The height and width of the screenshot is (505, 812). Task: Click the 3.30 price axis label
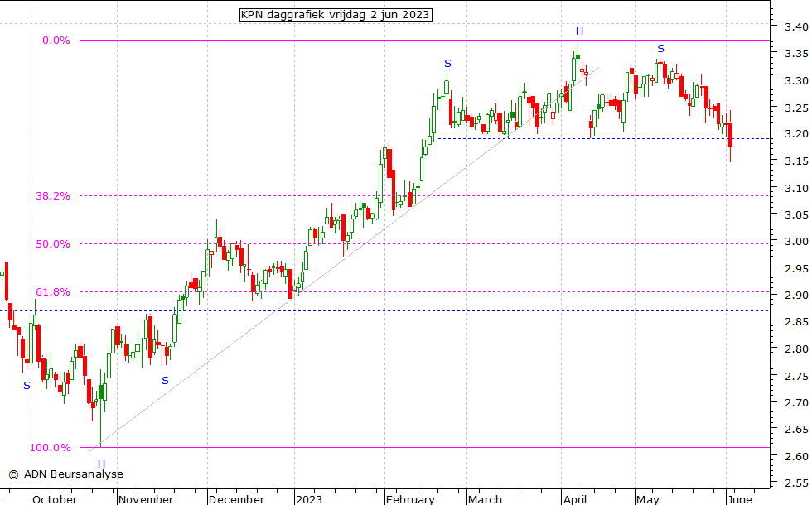click(796, 81)
